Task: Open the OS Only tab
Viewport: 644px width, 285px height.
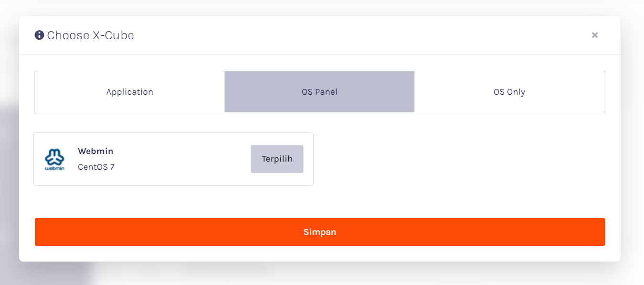Action: [509, 92]
